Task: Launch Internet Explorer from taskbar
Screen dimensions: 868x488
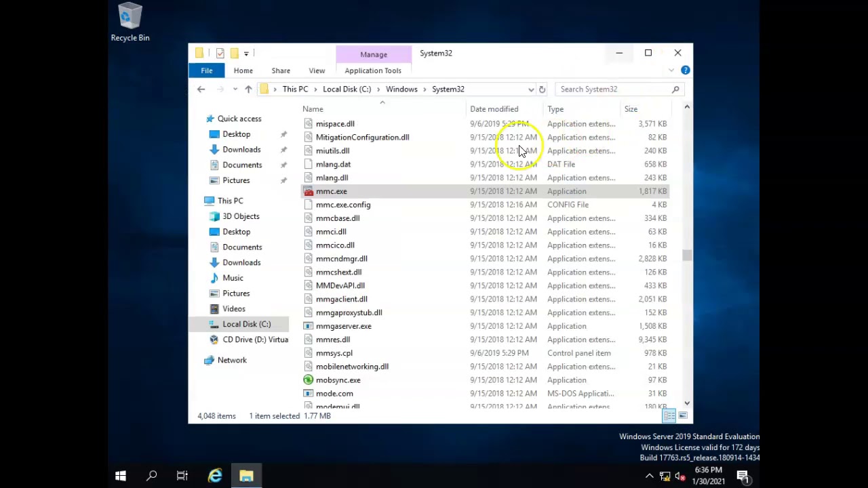Action: tap(215, 476)
